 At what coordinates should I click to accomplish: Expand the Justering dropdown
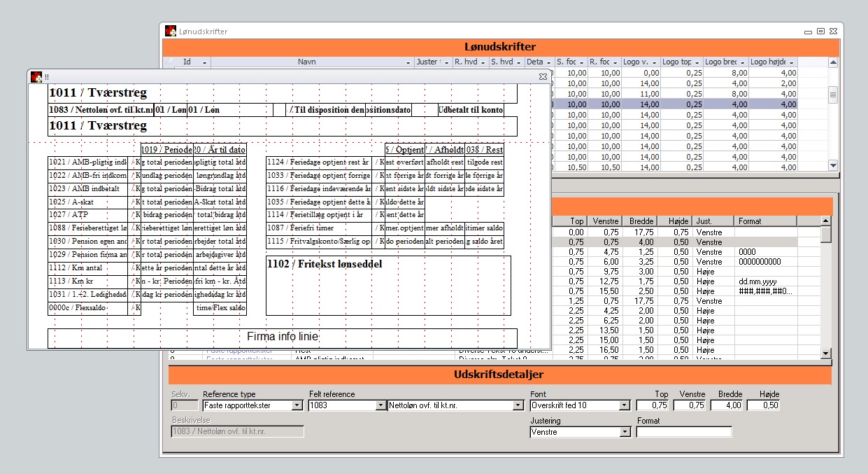coord(625,432)
